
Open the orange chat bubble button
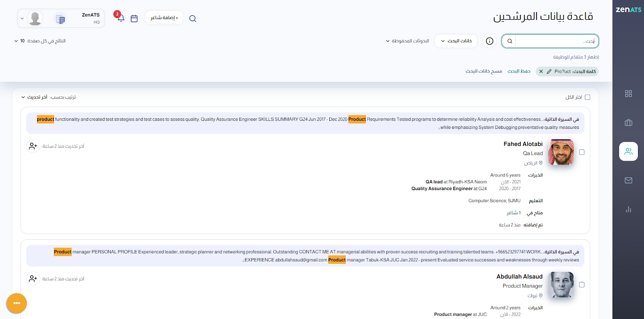17,303
